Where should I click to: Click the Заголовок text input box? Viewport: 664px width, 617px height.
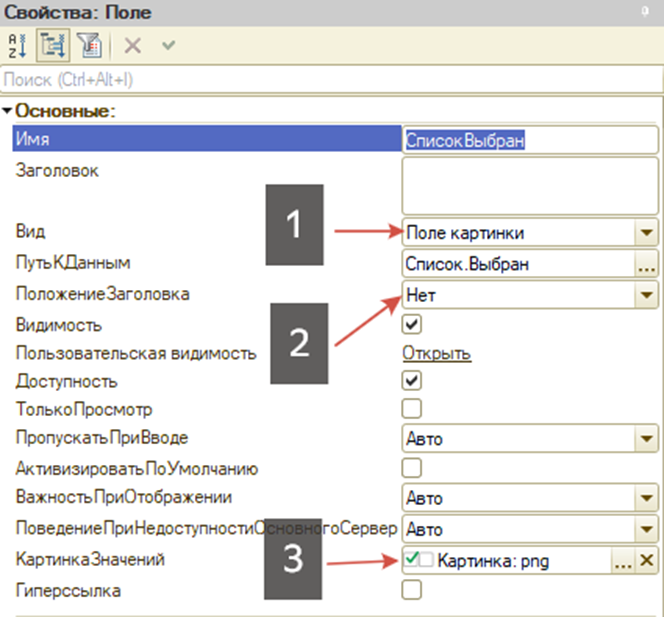point(529,185)
